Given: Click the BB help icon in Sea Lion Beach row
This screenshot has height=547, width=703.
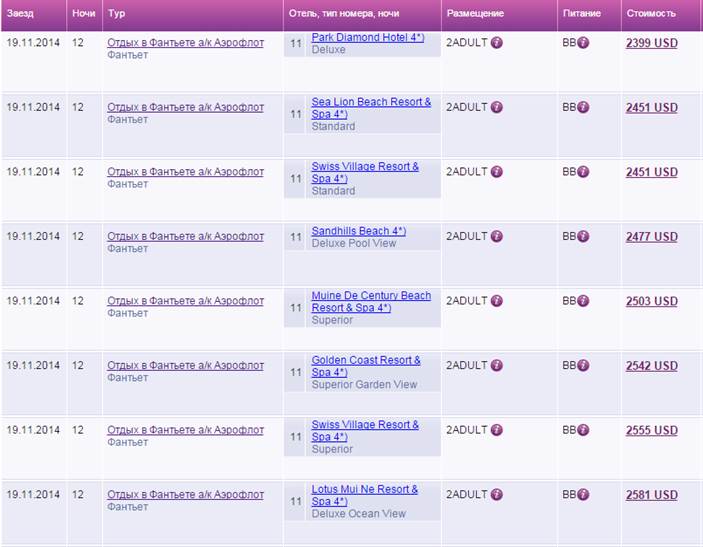Looking at the screenshot, I should (583, 107).
